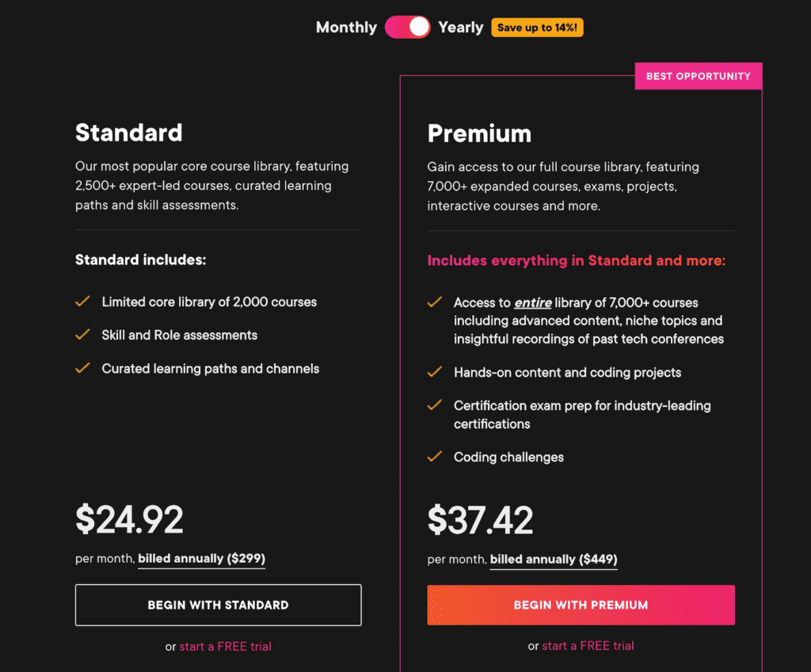Image resolution: width=811 pixels, height=672 pixels.
Task: Start a FREE trial under Premium
Action: (x=588, y=646)
